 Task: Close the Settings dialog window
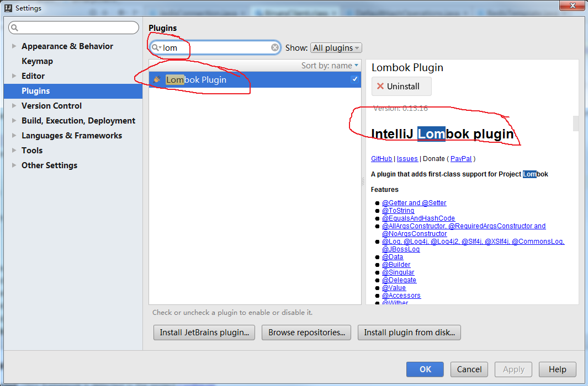(x=572, y=6)
